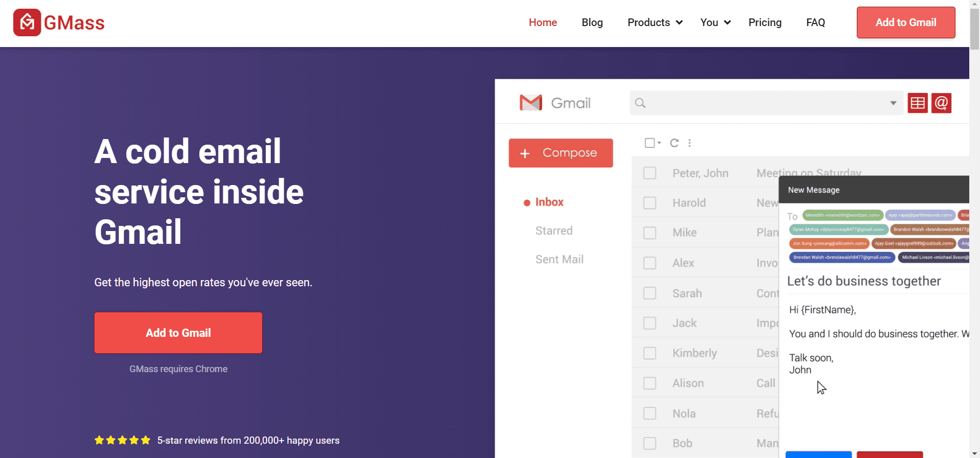980x458 pixels.
Task: Toggle the select-all checkbox in toolbar
Action: pos(649,143)
